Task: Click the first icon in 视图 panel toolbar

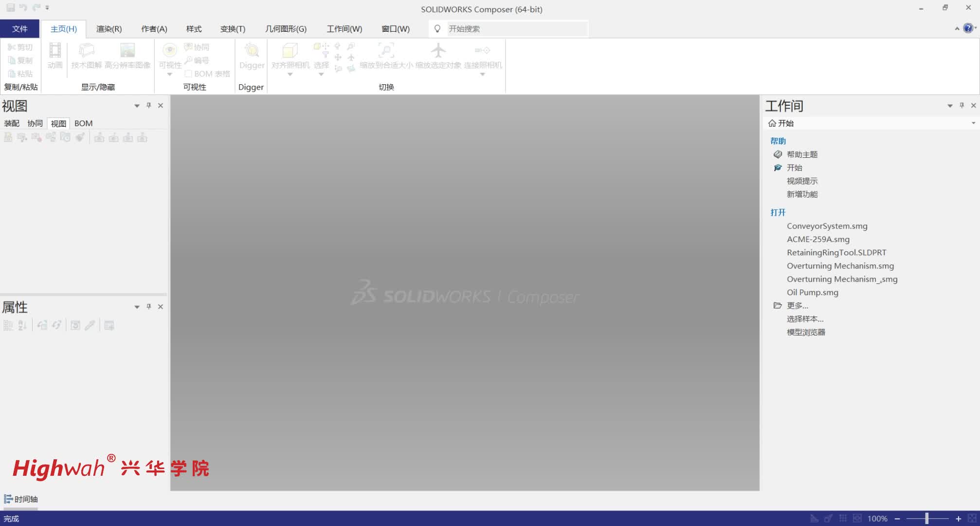Action: pyautogui.click(x=8, y=137)
